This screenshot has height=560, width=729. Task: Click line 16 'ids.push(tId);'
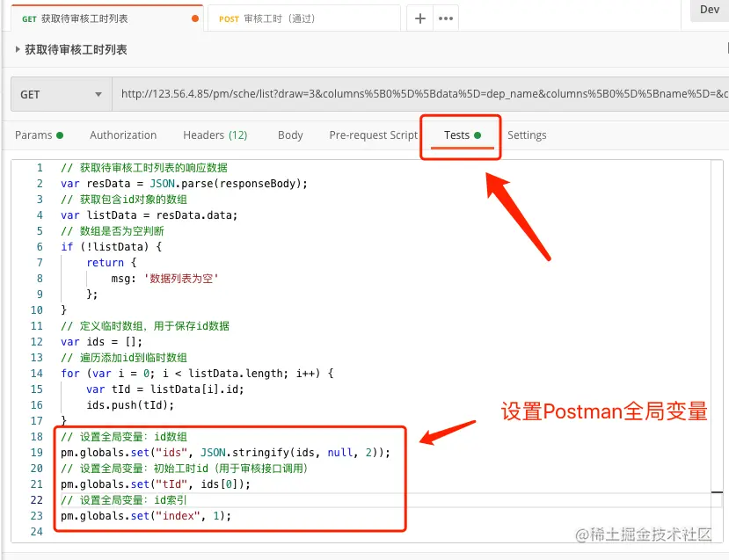pyautogui.click(x=130, y=404)
